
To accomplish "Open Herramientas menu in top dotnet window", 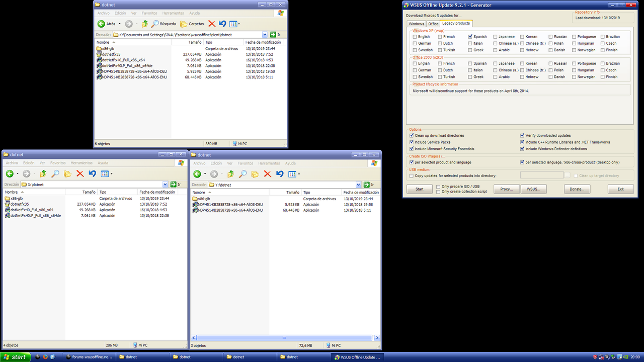I will pyautogui.click(x=174, y=13).
